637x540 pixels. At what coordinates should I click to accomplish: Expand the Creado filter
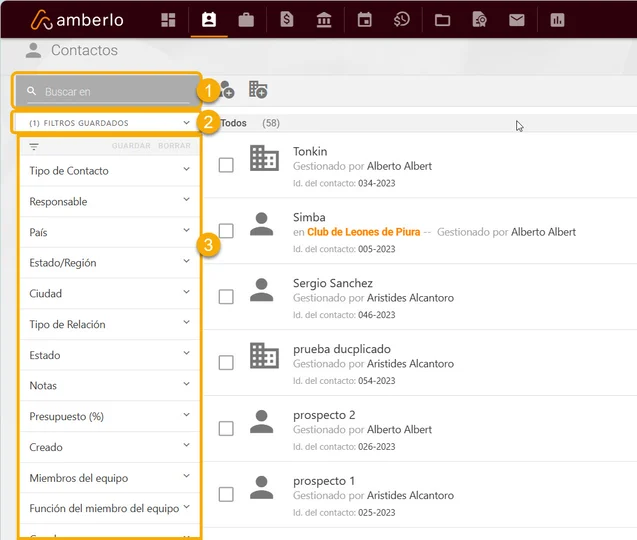tap(110, 447)
